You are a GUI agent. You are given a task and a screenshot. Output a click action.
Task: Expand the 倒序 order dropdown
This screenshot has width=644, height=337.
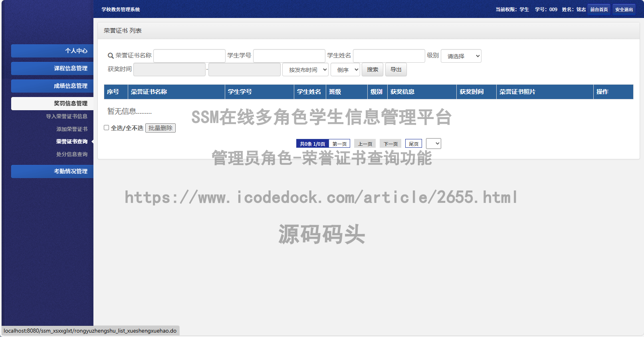pyautogui.click(x=345, y=70)
